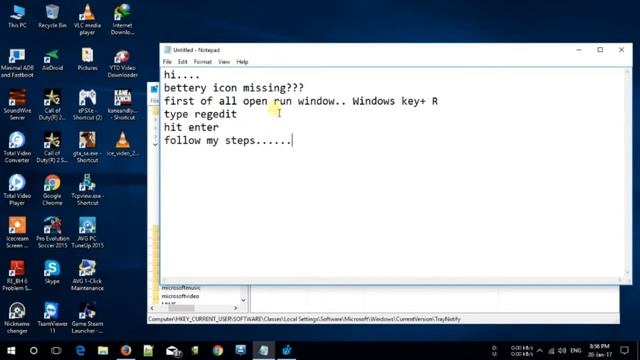This screenshot has width=640, height=360.
Task: Open Cortana search circle on taskbar
Action: pyautogui.click(x=33, y=351)
